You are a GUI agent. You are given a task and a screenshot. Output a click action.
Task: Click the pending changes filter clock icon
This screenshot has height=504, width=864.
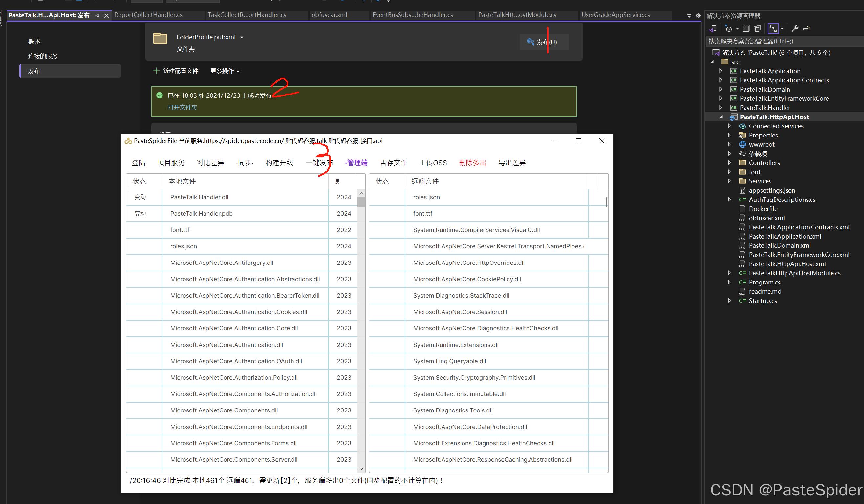(728, 29)
